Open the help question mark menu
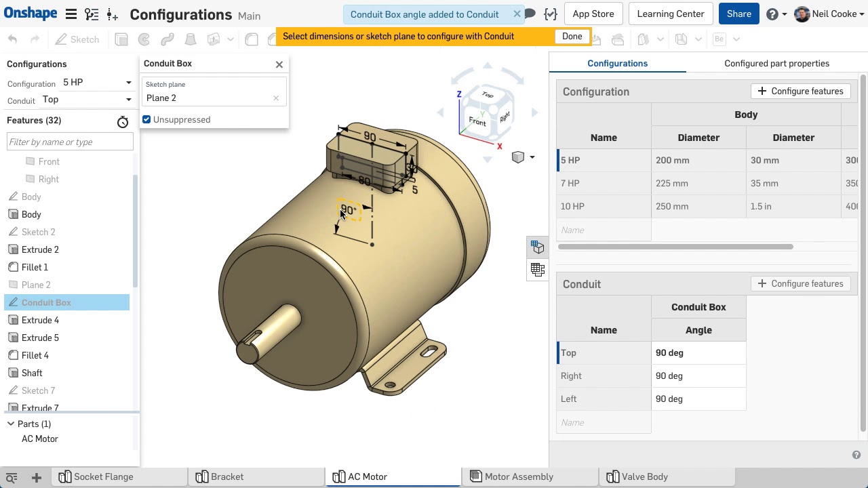Screen dimensions: 868x488 (776, 14)
